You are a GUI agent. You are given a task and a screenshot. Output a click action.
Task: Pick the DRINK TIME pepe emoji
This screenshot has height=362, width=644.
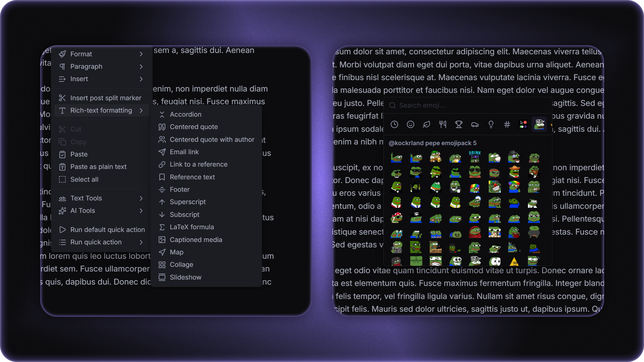pos(475,157)
